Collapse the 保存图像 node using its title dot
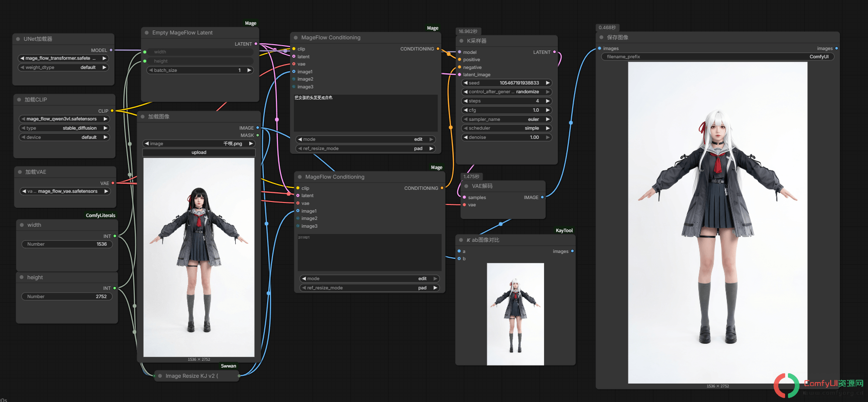This screenshot has height=402, width=868. pos(602,37)
